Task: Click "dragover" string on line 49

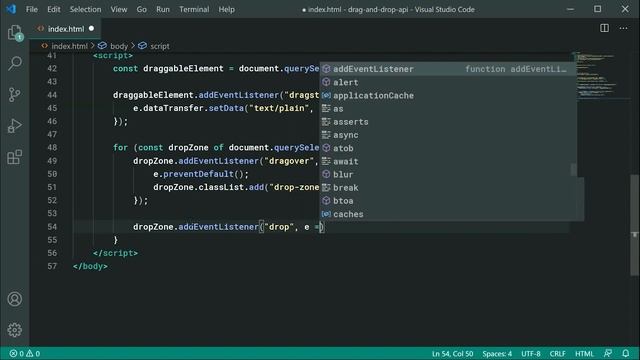Action: (289, 161)
